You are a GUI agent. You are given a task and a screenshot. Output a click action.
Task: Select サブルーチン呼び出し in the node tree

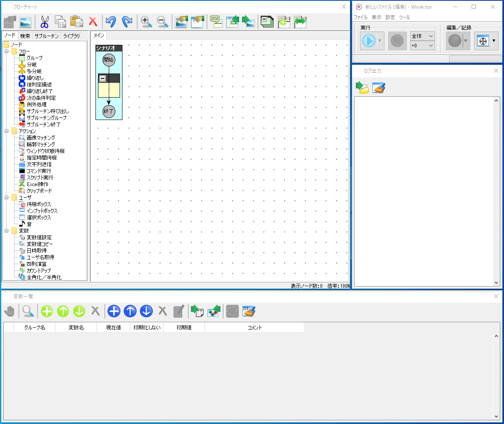tap(48, 111)
